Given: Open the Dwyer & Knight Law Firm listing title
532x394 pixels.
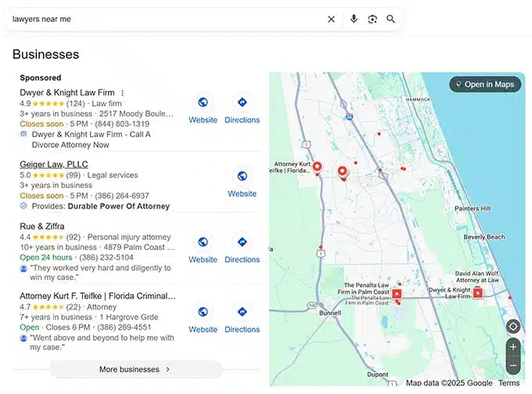Looking at the screenshot, I should [67, 92].
